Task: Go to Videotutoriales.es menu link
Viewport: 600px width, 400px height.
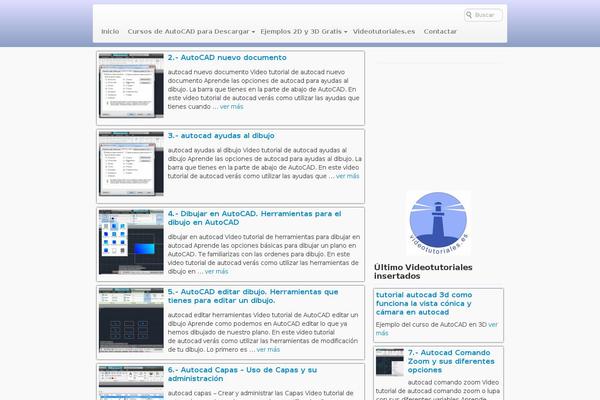Action: click(x=384, y=31)
